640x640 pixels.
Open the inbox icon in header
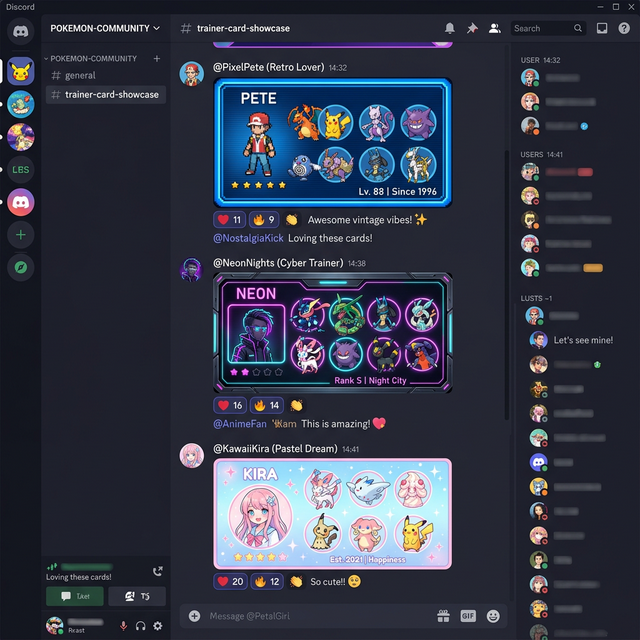602,28
